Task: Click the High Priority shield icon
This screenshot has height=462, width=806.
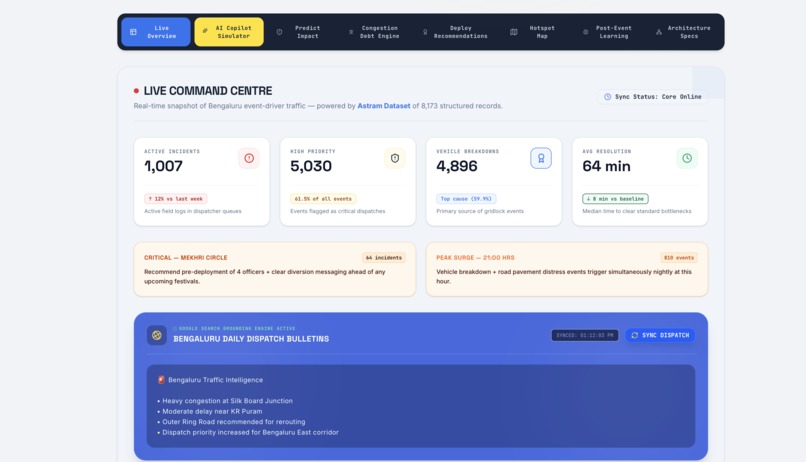Action: tap(395, 158)
